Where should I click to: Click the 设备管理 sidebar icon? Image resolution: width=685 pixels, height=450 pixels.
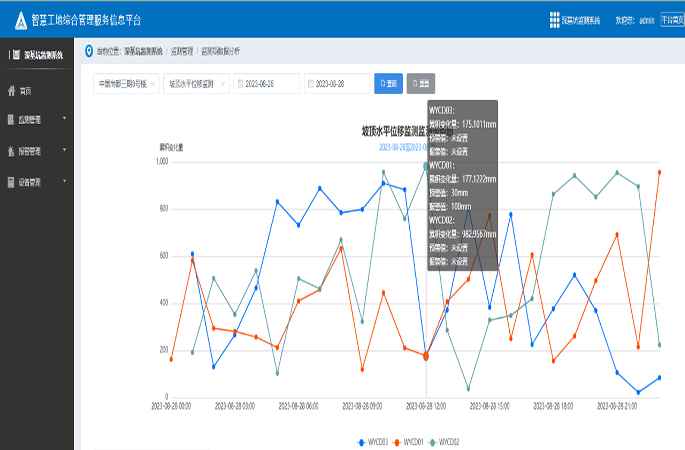click(11, 183)
